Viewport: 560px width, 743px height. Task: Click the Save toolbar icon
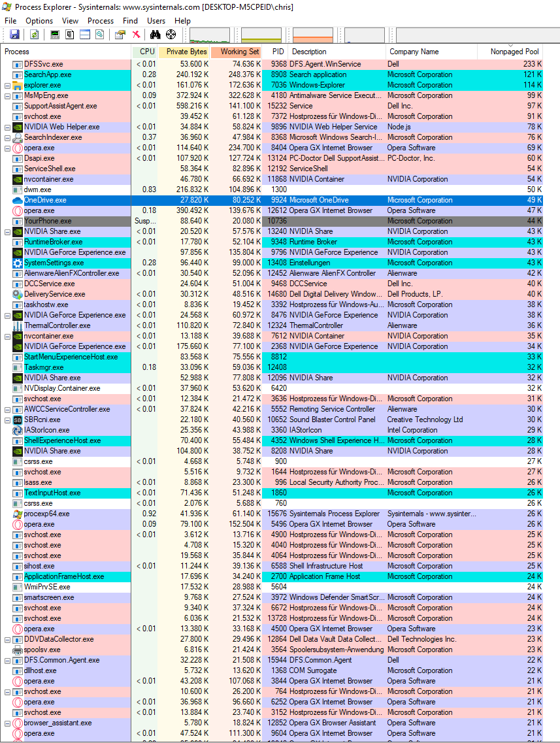click(x=14, y=35)
